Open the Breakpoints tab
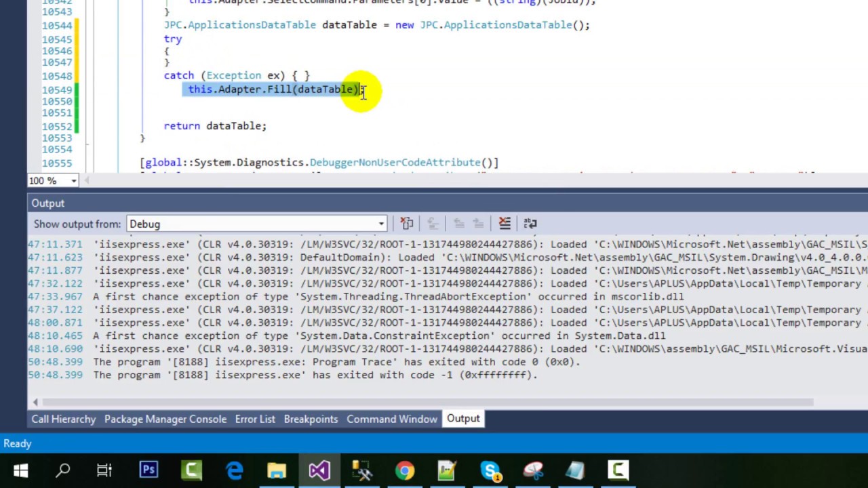 coord(311,419)
